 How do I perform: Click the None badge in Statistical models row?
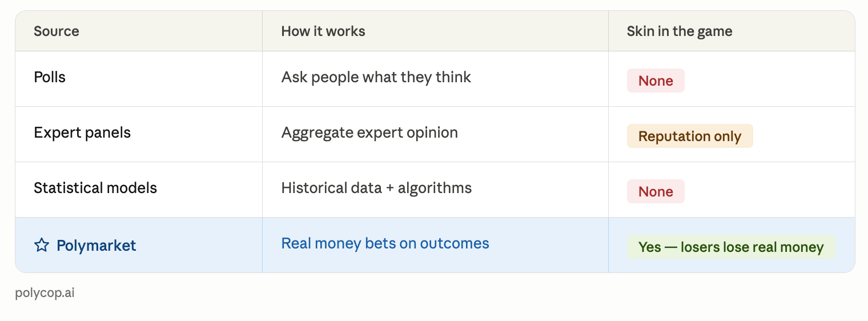[x=656, y=191]
